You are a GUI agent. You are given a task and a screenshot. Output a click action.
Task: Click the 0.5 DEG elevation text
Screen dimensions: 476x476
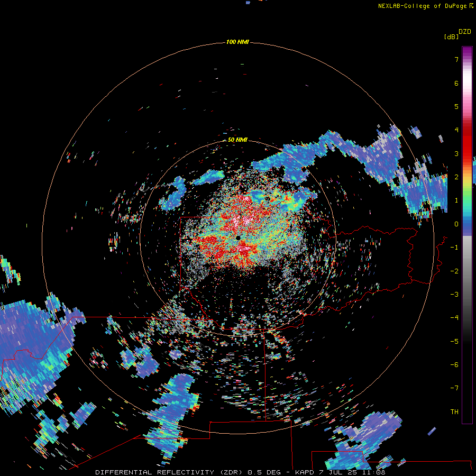click(264, 472)
